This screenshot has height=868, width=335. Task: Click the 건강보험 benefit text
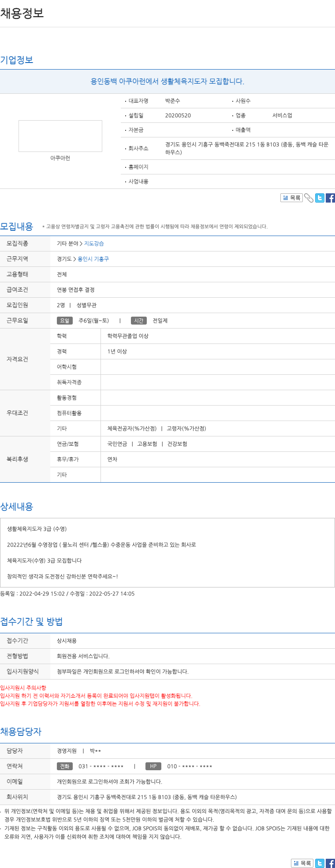[177, 444]
